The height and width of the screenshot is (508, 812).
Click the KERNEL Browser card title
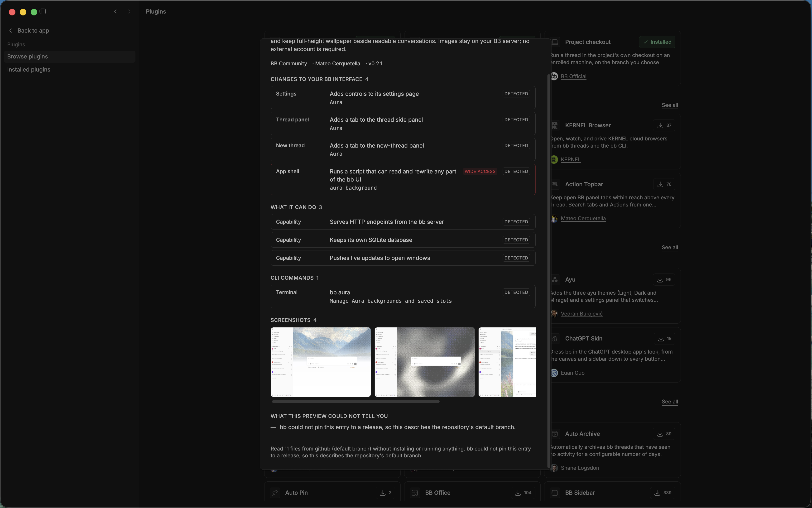tap(588, 125)
